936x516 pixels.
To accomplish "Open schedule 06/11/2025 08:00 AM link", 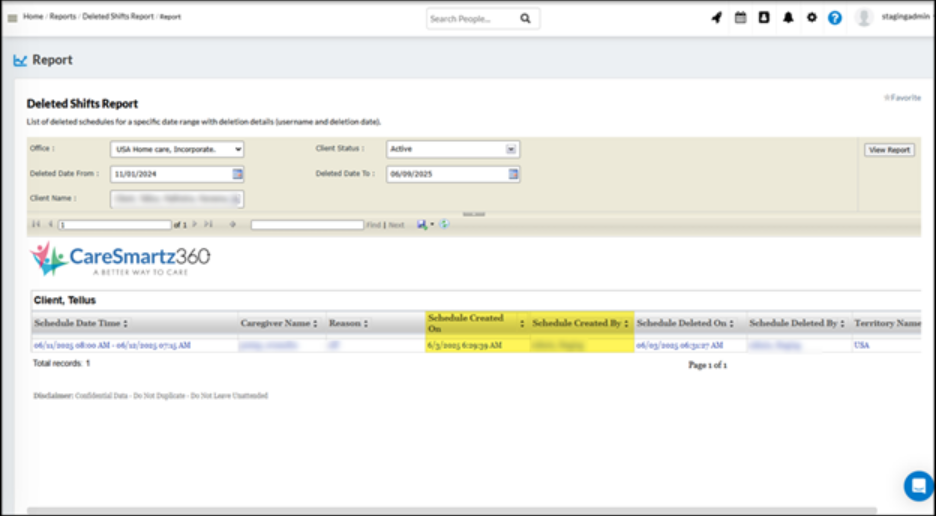I will pyautogui.click(x=112, y=345).
